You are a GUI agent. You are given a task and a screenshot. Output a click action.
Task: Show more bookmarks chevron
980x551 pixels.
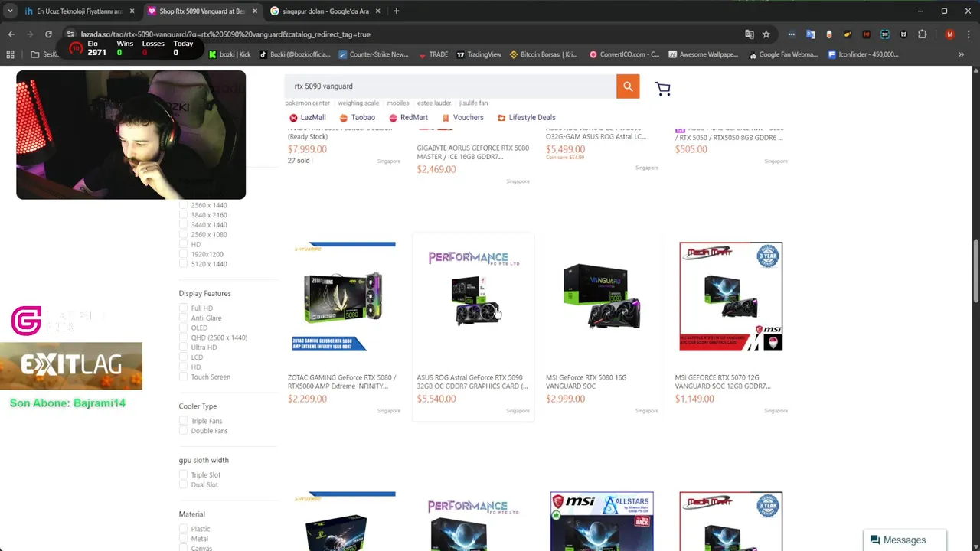(x=961, y=54)
